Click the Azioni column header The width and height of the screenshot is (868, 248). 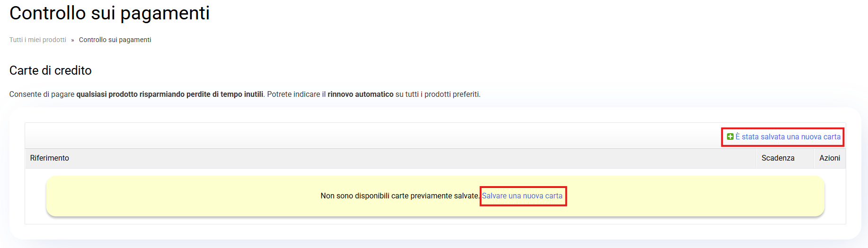tap(830, 158)
